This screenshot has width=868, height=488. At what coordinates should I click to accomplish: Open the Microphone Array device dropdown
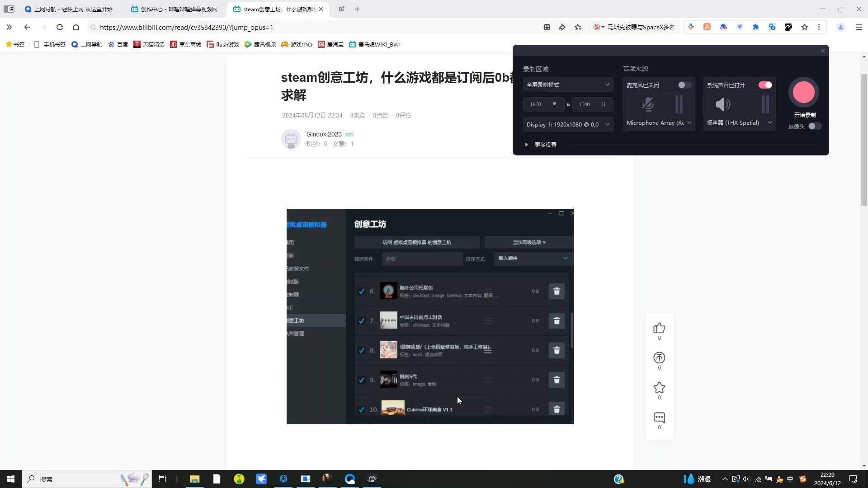(x=659, y=123)
